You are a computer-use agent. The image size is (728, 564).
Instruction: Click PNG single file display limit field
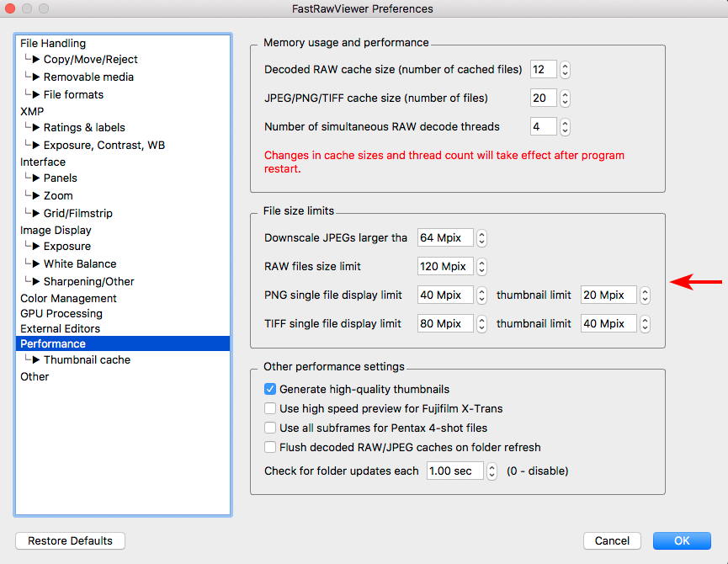tap(446, 295)
